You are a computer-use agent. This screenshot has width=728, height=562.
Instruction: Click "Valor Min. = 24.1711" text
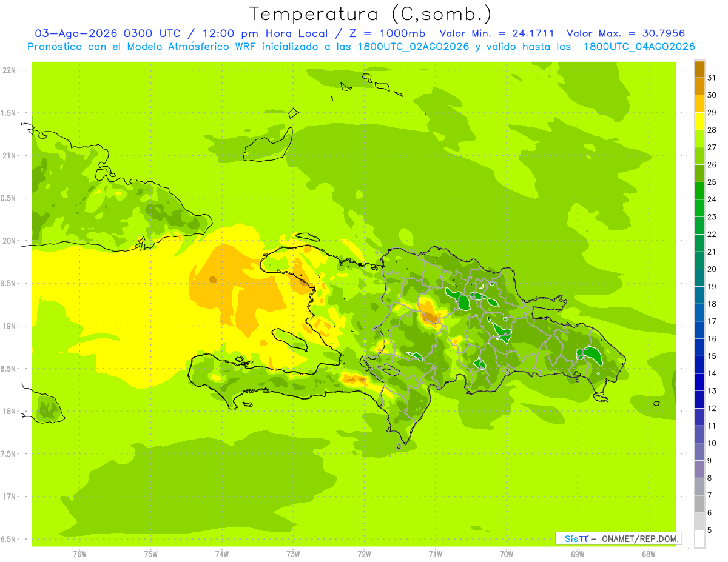coord(497,33)
